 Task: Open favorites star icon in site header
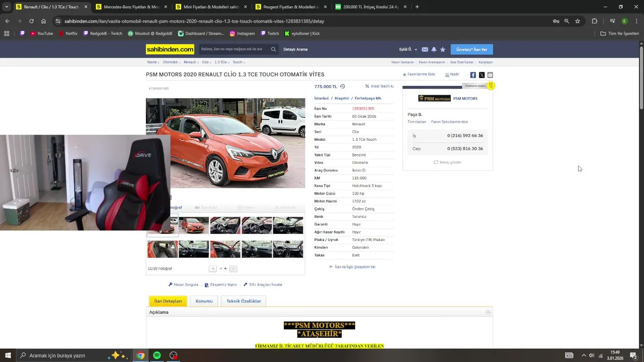[x=443, y=49]
